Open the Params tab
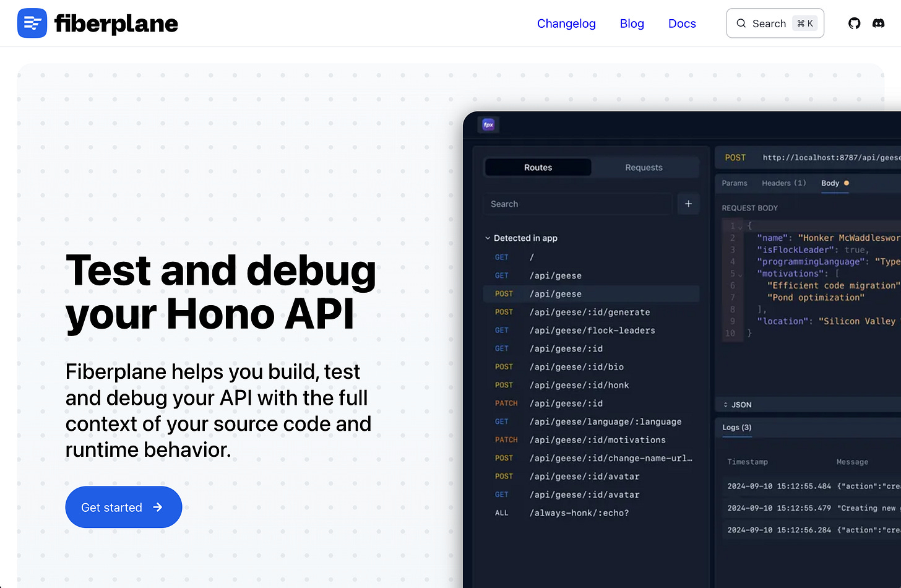 pos(735,183)
